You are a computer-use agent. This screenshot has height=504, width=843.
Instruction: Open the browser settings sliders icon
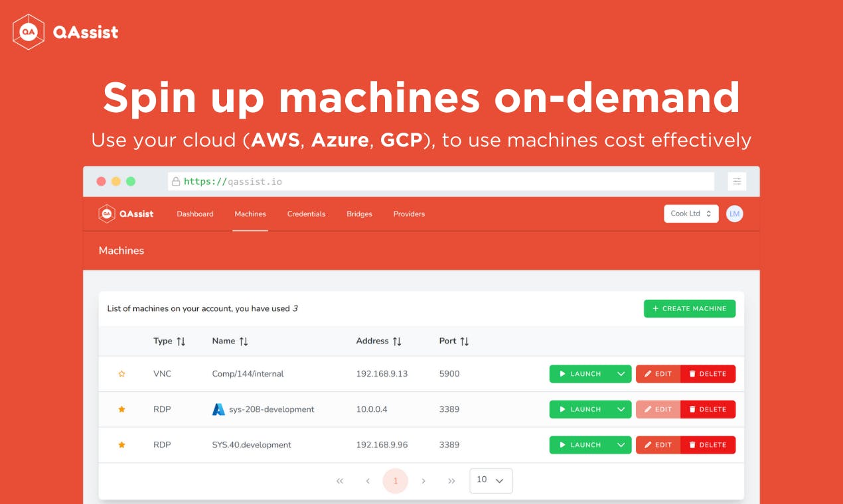pyautogui.click(x=737, y=182)
